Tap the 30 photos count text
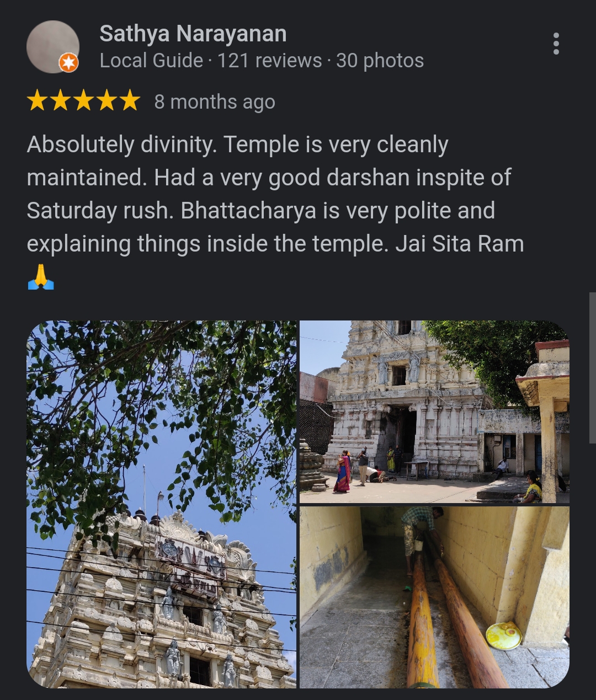This screenshot has height=700, width=596. 380,61
